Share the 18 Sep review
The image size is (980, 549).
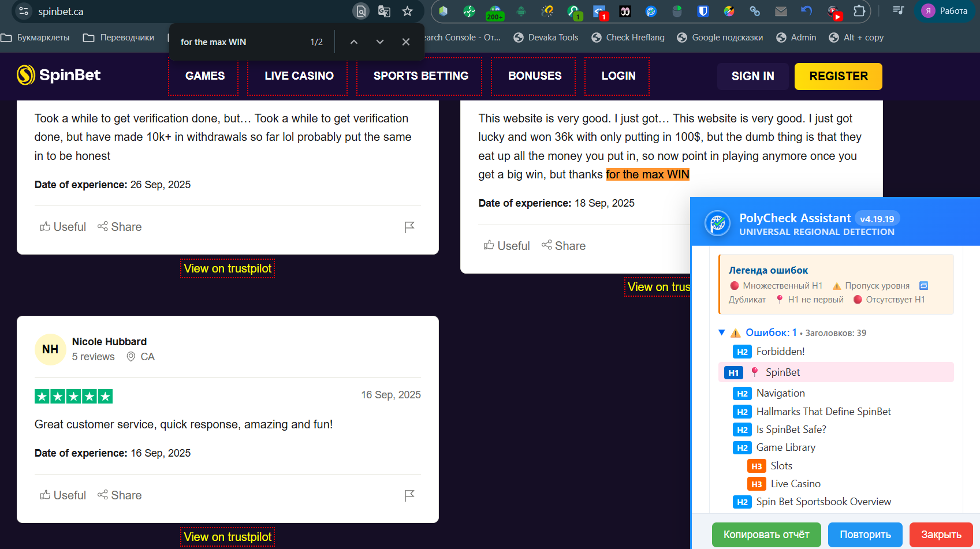(564, 246)
